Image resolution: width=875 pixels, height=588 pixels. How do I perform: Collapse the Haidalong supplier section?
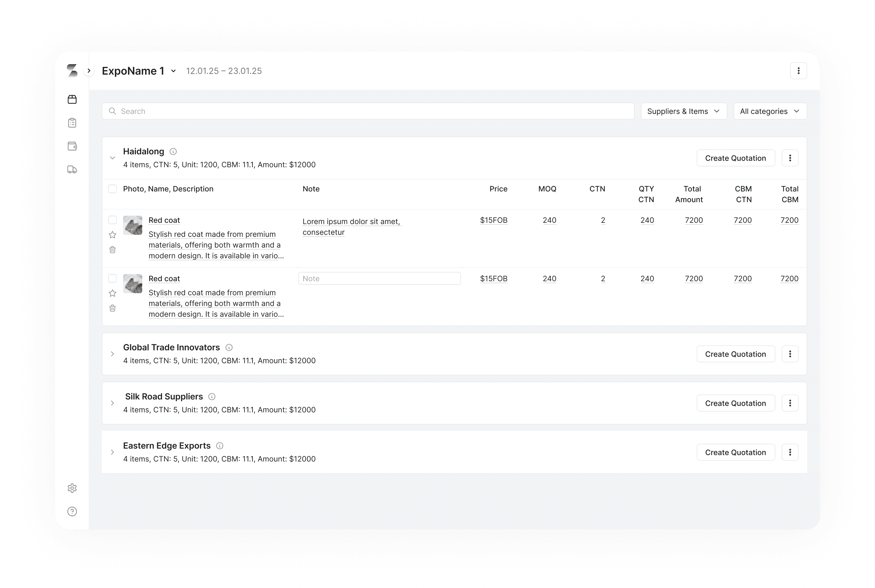point(112,158)
